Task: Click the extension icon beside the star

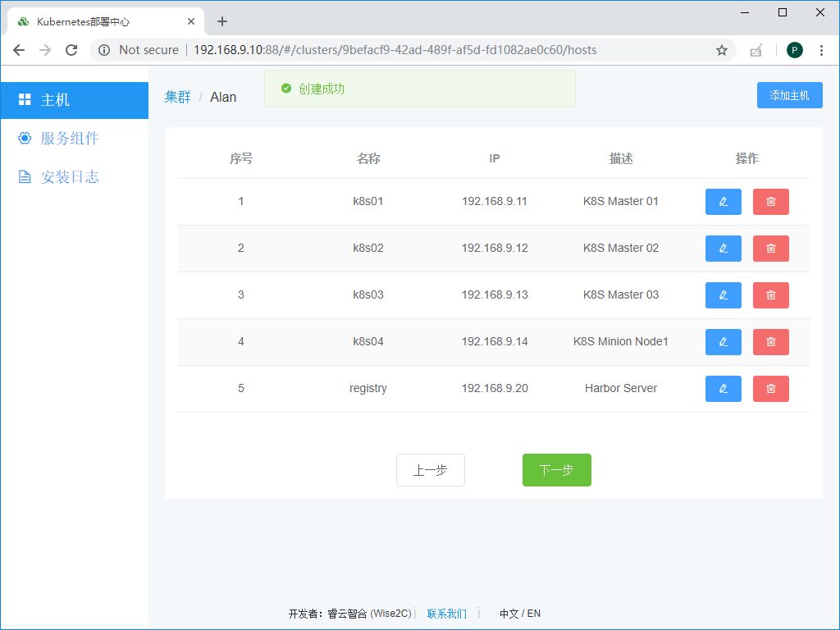Action: coord(756,50)
